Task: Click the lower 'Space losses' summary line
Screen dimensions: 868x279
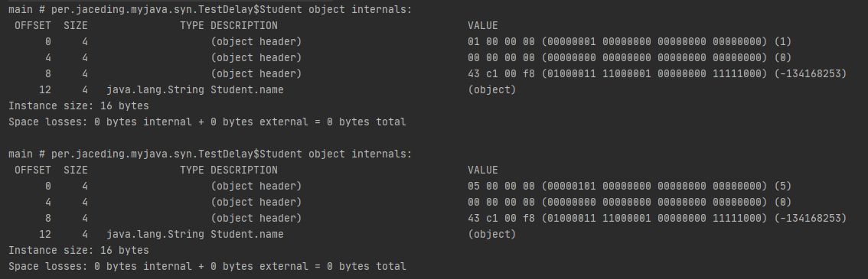Action: (207, 266)
